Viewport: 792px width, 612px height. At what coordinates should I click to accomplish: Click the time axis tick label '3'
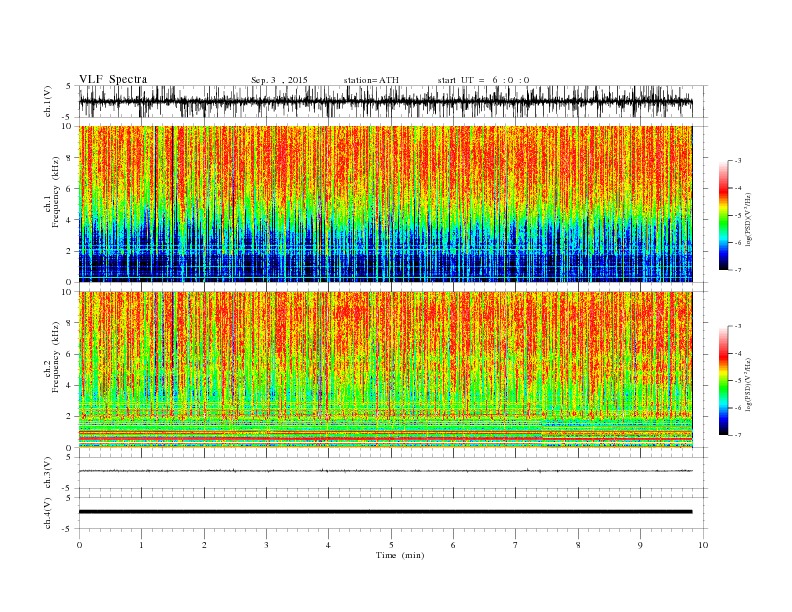[x=266, y=545]
